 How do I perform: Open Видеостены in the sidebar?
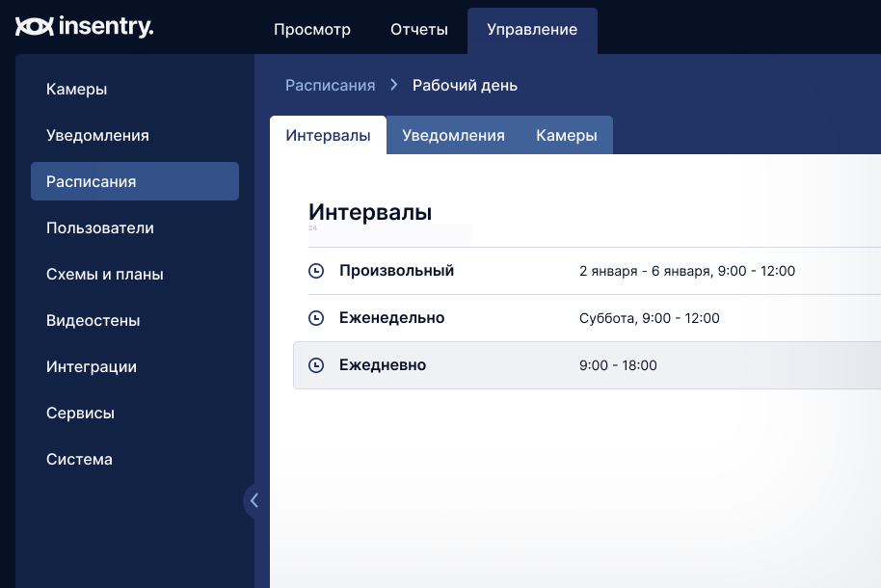click(93, 320)
